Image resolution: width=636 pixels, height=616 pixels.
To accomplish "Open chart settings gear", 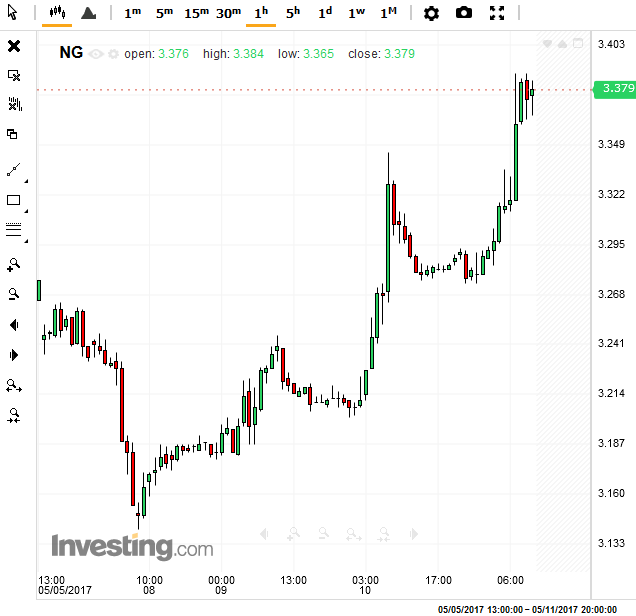I will [x=431, y=13].
